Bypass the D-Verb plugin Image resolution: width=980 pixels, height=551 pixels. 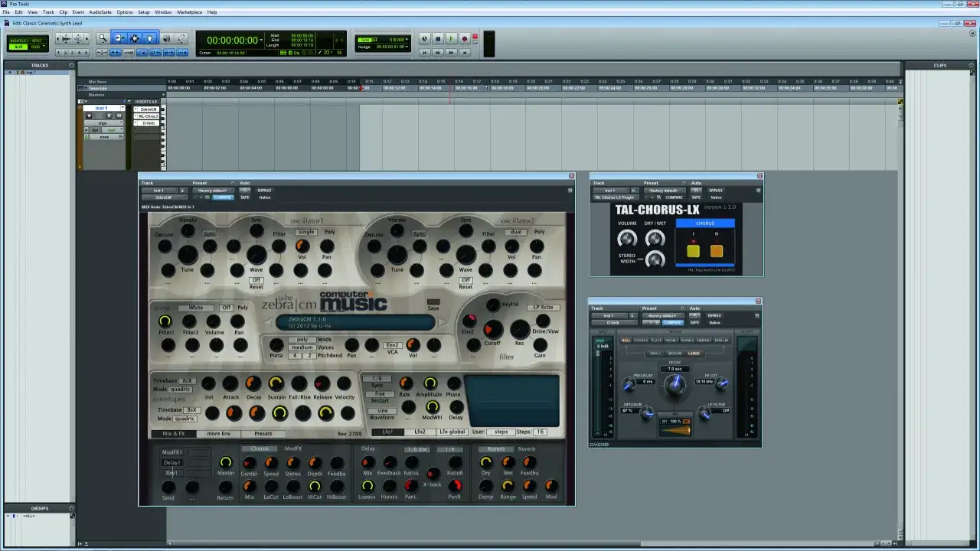tap(714, 315)
